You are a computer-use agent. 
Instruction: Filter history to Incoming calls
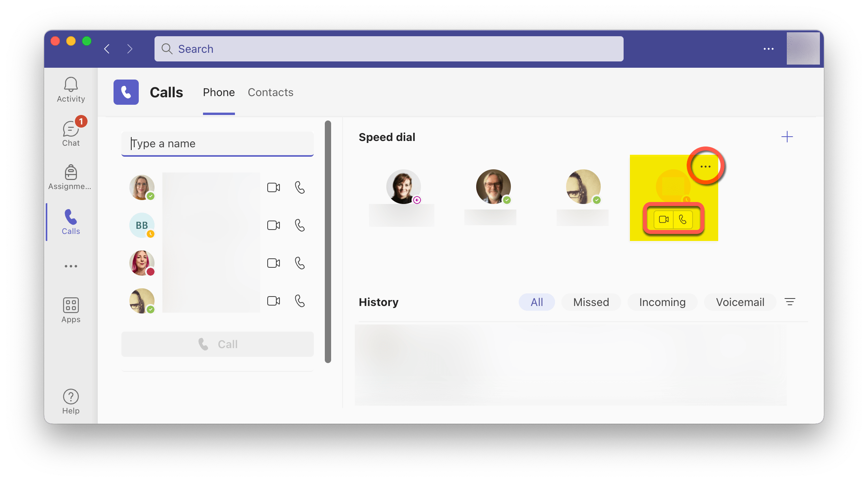click(x=662, y=302)
